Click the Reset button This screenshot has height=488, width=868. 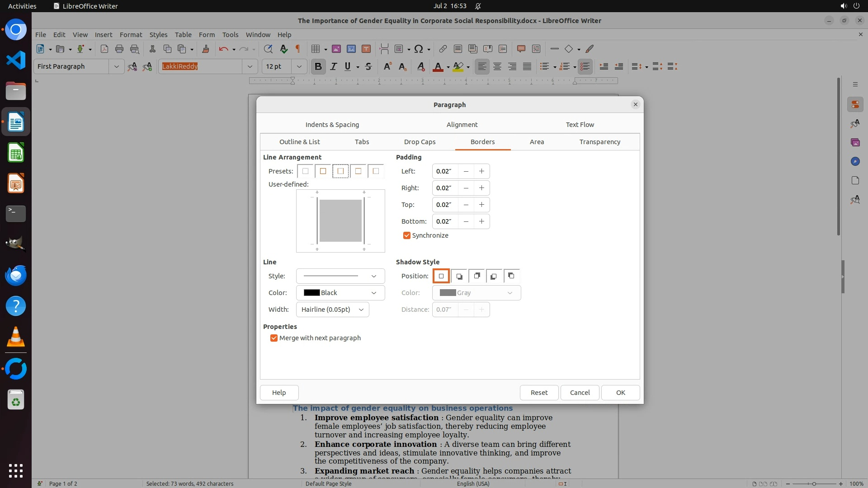(539, 393)
